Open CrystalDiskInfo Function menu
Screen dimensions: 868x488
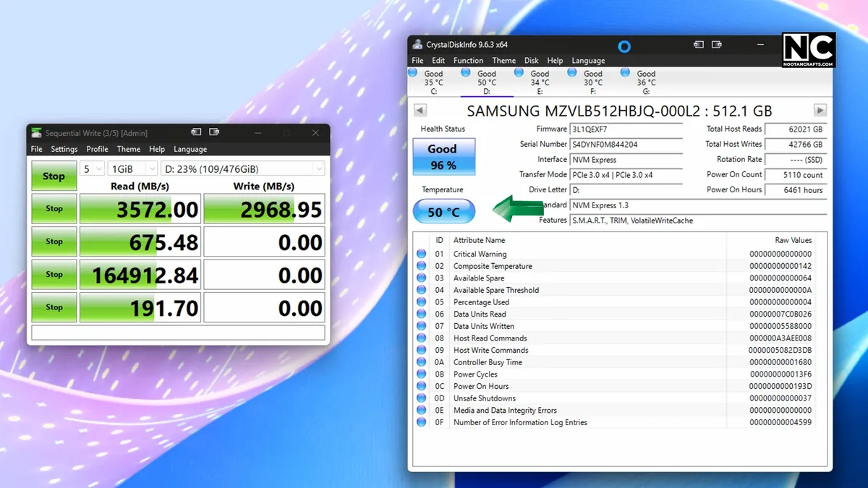pyautogui.click(x=468, y=61)
